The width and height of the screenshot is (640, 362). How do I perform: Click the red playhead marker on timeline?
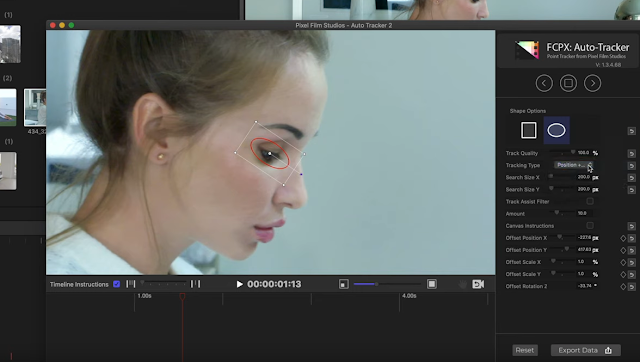(182, 296)
